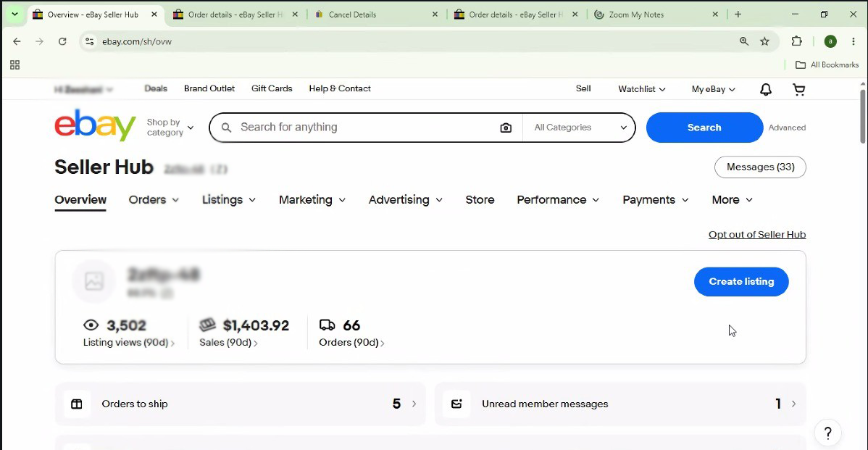This screenshot has width=868, height=450.
Task: Click the listing views eye icon
Action: [91, 325]
